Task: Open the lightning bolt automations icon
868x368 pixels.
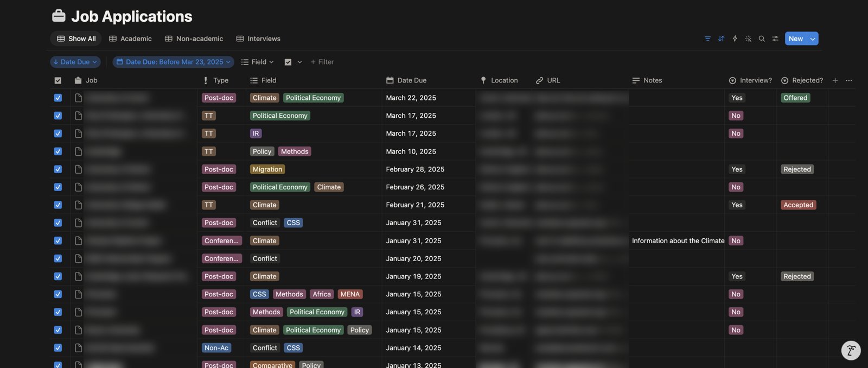Action: tap(735, 39)
